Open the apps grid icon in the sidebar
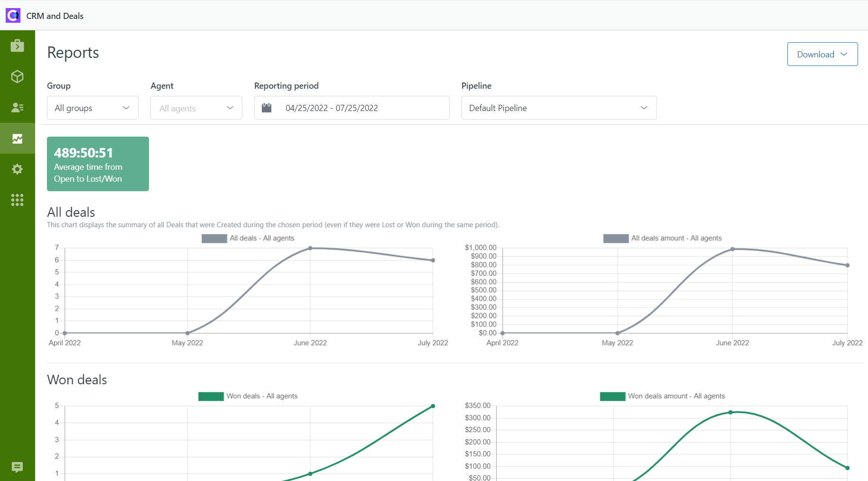The height and width of the screenshot is (481, 868). (x=17, y=200)
